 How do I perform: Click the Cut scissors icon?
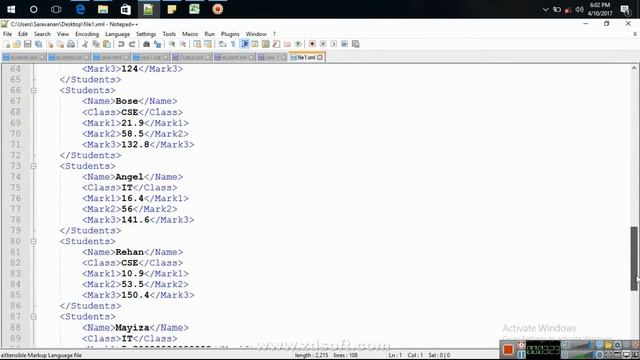pos(85,44)
